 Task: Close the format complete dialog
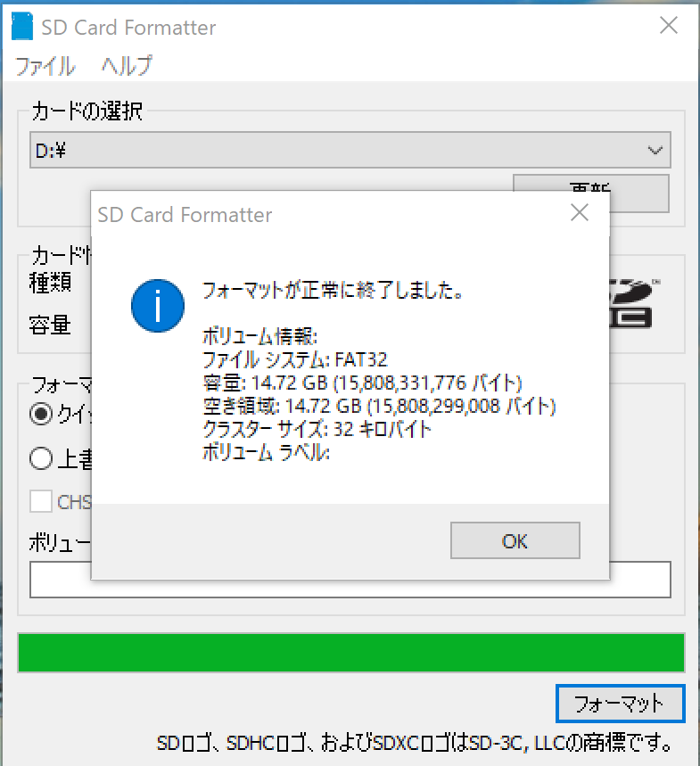[x=580, y=213]
